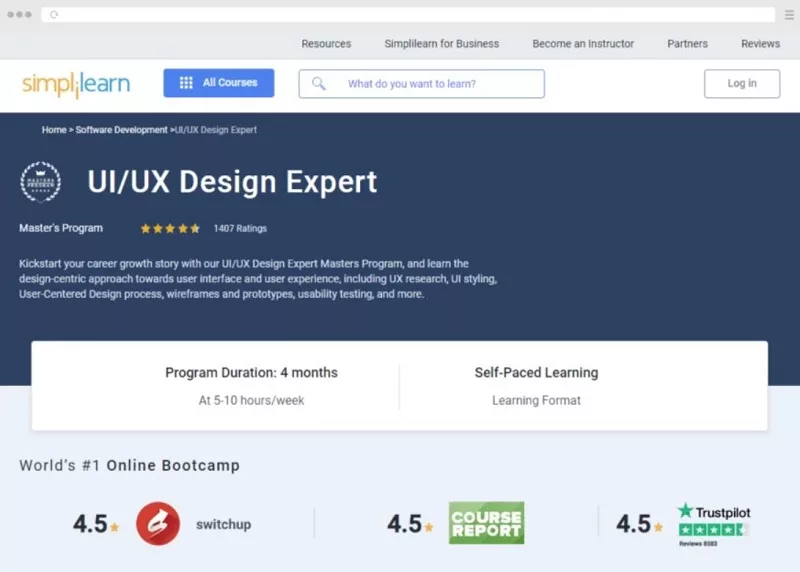Click the Simplilearn logo
Viewport: 800px width, 572px height.
[x=76, y=84]
